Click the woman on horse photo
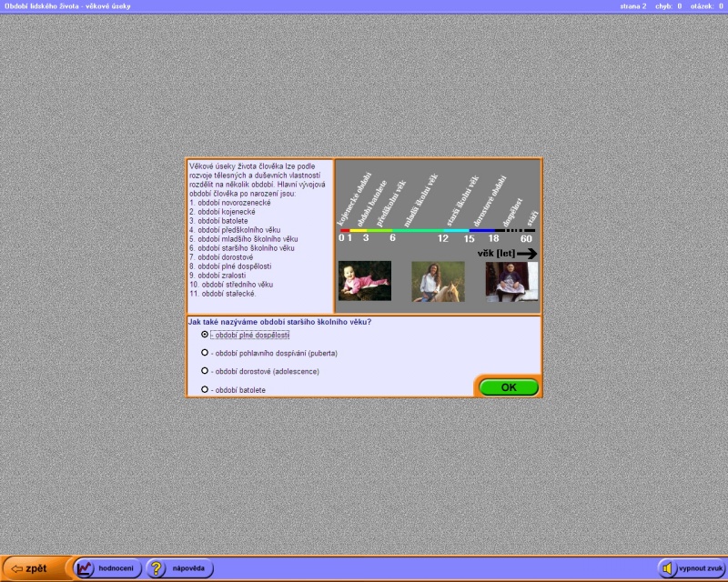The image size is (728, 582). pyautogui.click(x=438, y=281)
